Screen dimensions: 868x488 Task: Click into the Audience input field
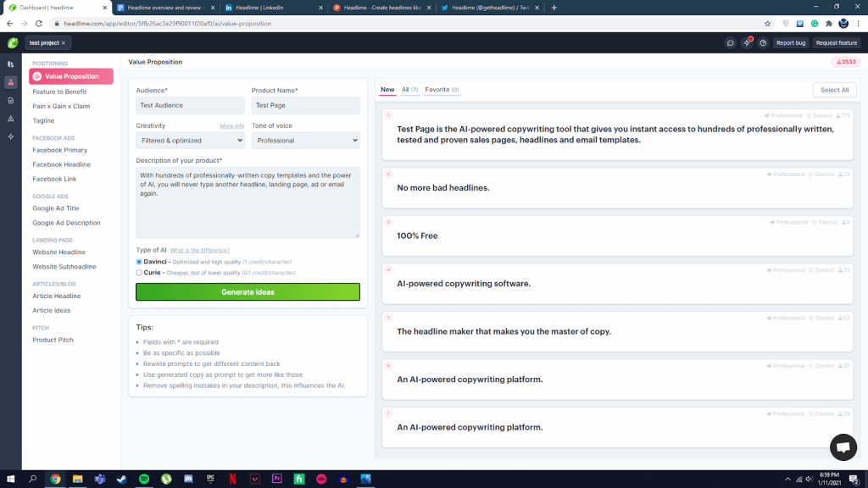190,105
